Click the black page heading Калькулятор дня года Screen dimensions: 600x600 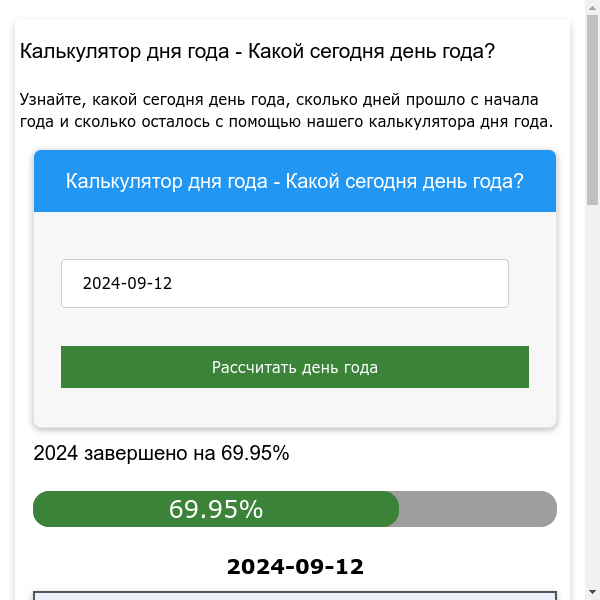(257, 51)
